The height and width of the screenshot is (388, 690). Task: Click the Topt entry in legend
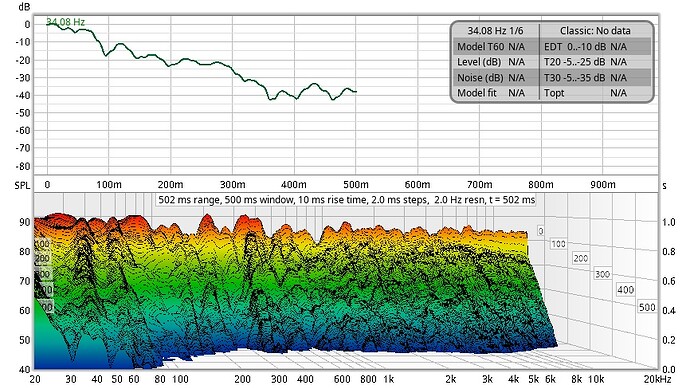(596, 93)
